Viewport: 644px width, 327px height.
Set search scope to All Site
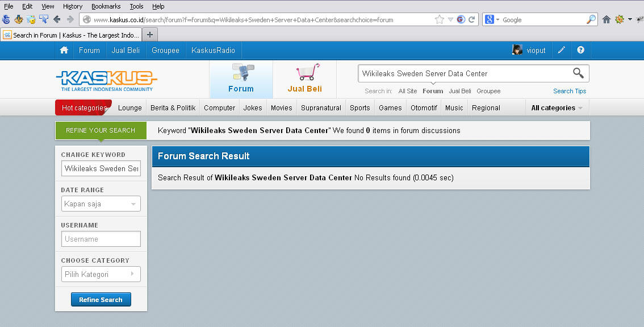(407, 91)
